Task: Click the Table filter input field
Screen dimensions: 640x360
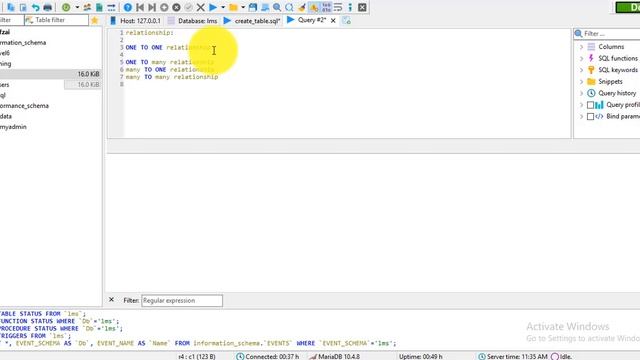Action: click(56, 20)
